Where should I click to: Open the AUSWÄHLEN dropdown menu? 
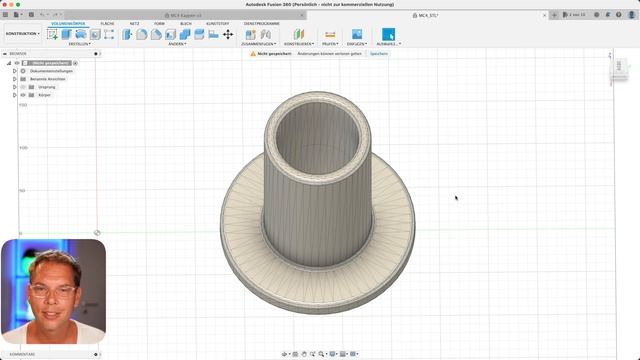click(x=389, y=44)
